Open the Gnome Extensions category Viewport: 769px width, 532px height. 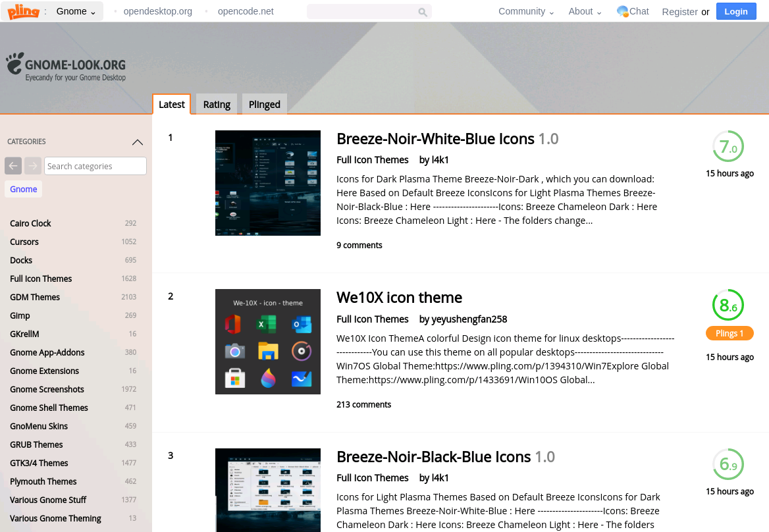44,371
